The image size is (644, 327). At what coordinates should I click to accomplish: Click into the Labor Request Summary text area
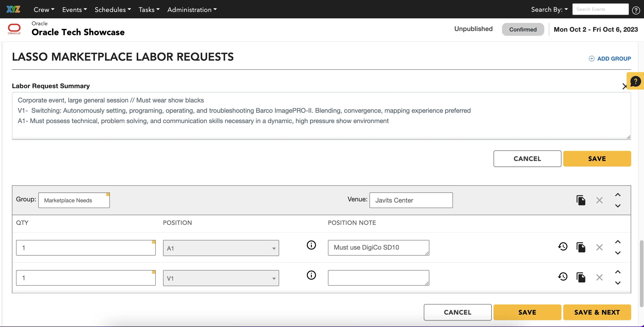322,116
